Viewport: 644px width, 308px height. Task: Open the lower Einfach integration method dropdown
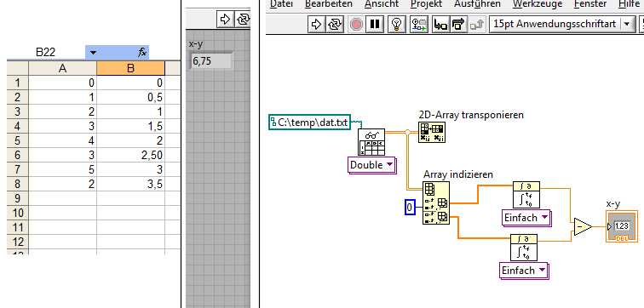coord(524,271)
